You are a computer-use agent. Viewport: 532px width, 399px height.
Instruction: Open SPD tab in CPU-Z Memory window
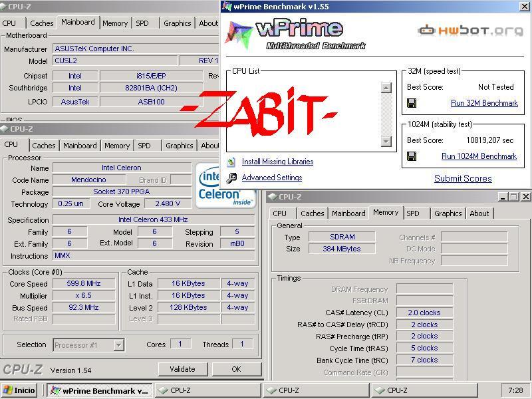[413, 213]
